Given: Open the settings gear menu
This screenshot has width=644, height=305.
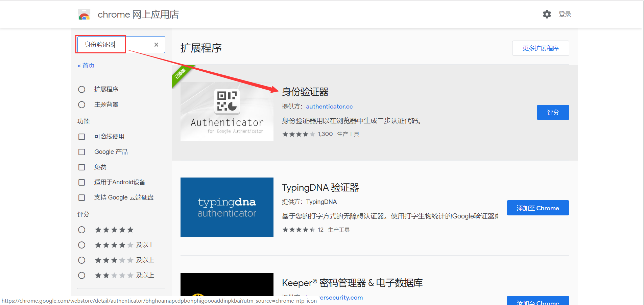Looking at the screenshot, I should [x=547, y=14].
